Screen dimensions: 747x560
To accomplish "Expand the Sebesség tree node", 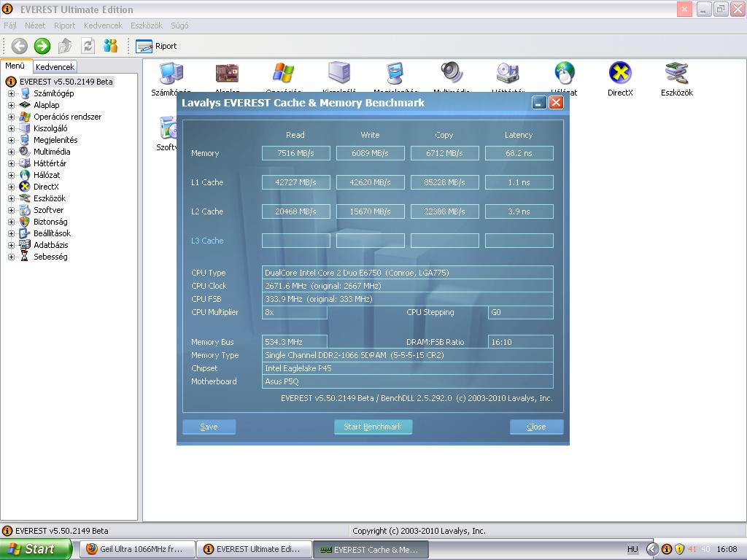I will point(12,257).
